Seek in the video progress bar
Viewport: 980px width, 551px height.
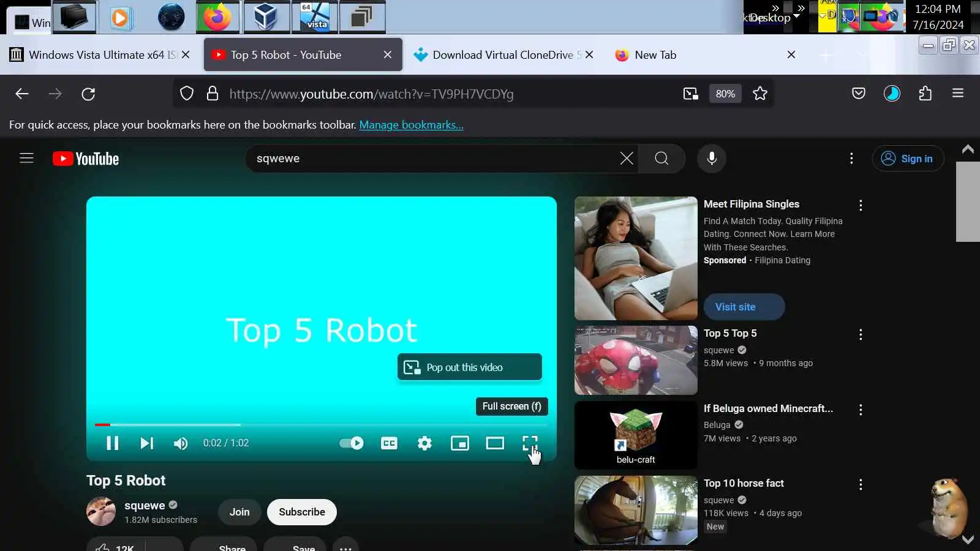pos(321,424)
